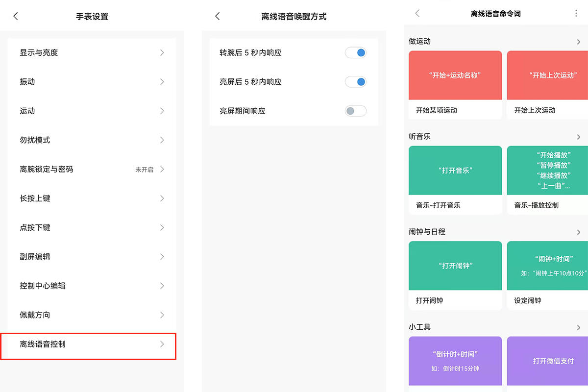588x392 pixels.
Task: Click the back arrow on 离线语音命令词 page
Action: pos(417,14)
